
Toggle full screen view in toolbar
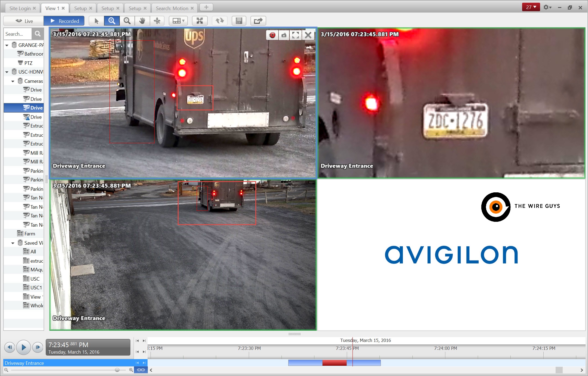[200, 21]
